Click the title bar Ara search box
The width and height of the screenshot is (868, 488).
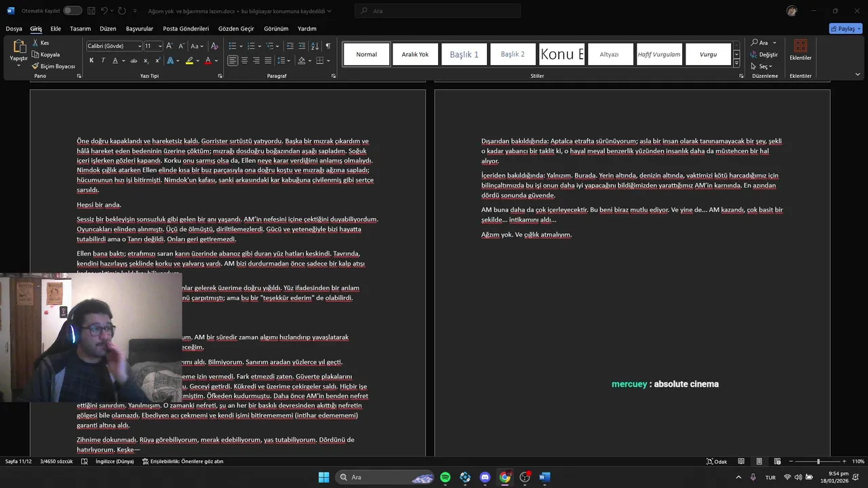[x=437, y=11]
